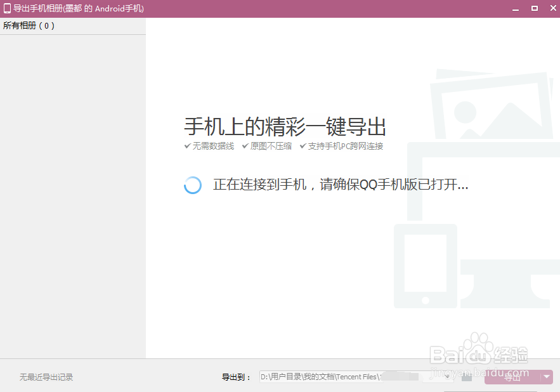Image resolution: width=560 pixels, height=392 pixels.
Task: Click the loading spinner beside 正在连接到手机
Action: coord(193,185)
